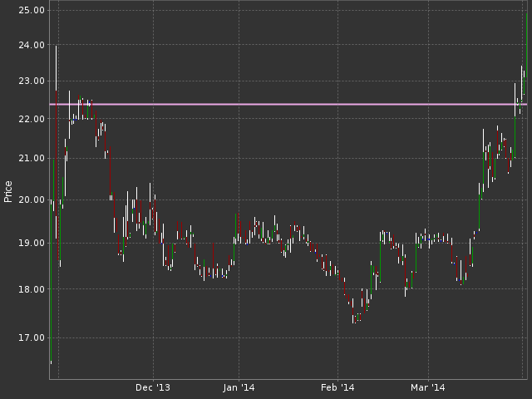Click the Dec '13 date label

tap(153, 387)
